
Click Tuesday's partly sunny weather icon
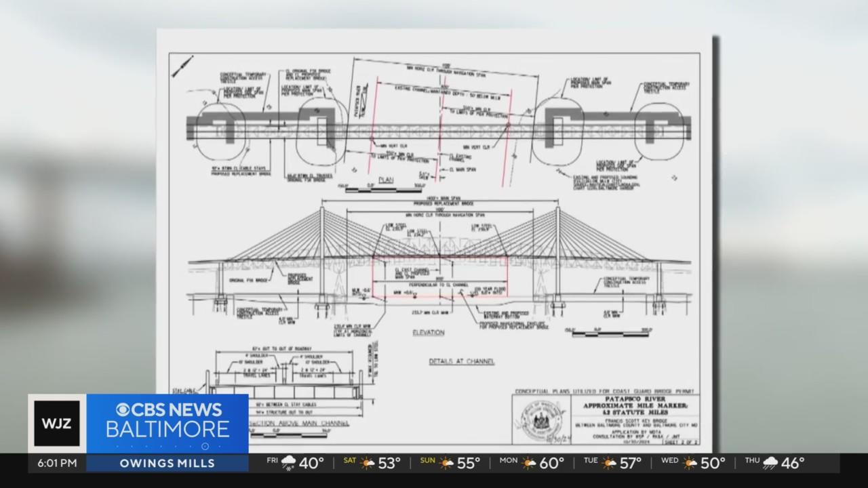[x=610, y=464]
